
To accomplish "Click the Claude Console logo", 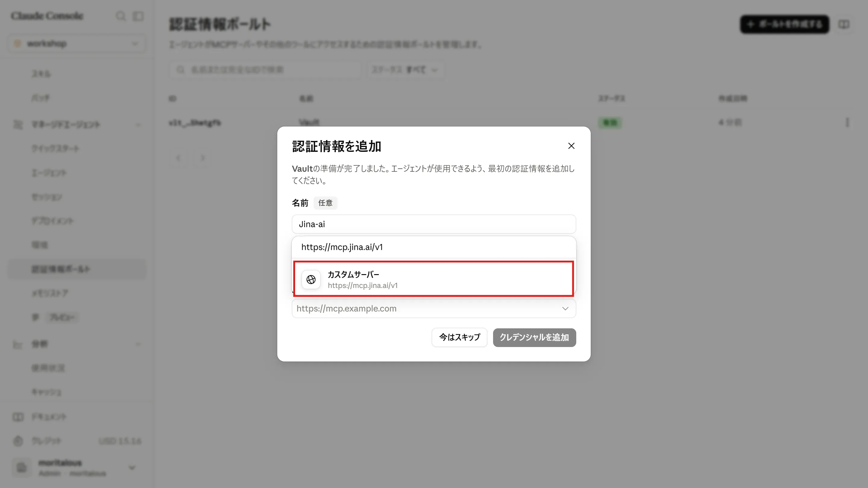I will 47,16.
